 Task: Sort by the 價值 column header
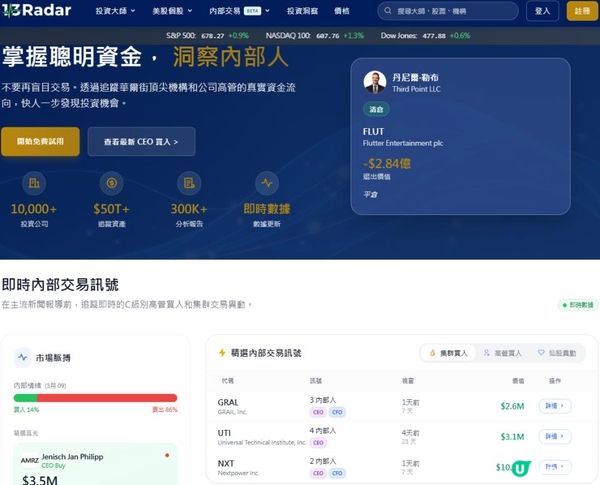click(x=518, y=381)
